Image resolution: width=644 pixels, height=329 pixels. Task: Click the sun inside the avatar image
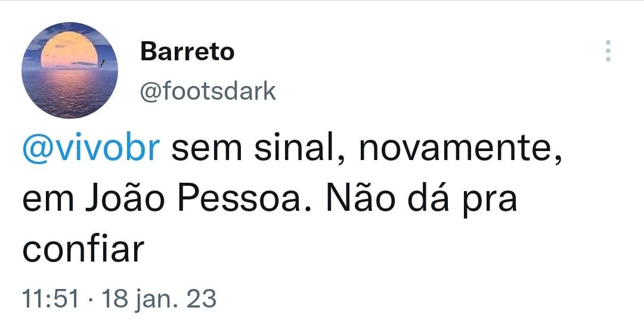pos(69,50)
